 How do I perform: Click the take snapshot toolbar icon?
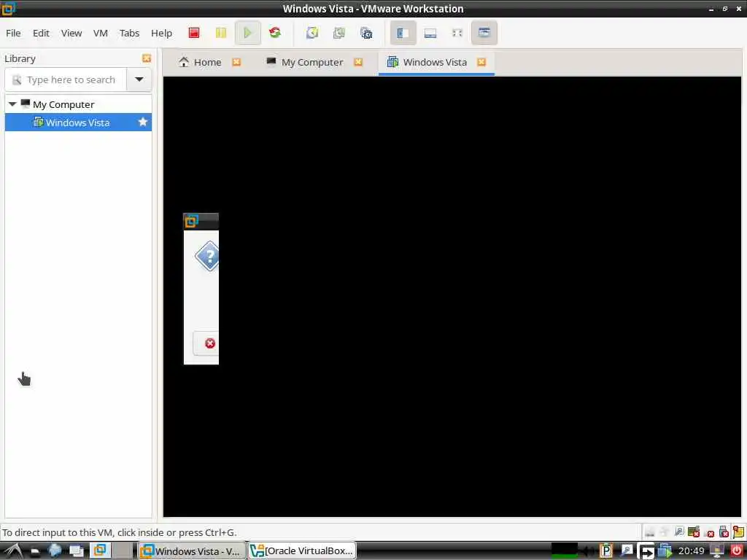coord(312,33)
